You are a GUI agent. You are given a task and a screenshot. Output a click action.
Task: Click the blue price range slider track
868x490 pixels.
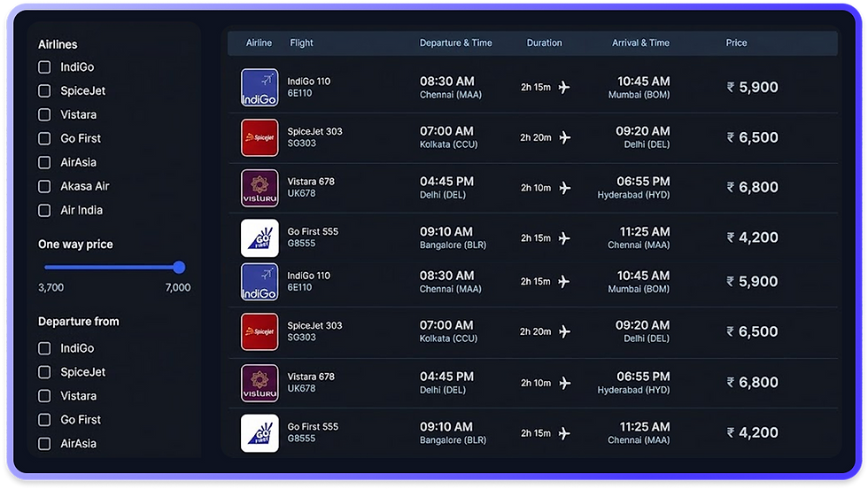click(x=111, y=268)
